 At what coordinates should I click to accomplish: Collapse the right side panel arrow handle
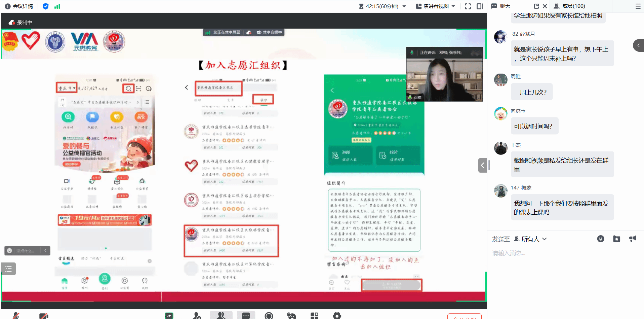click(x=482, y=165)
